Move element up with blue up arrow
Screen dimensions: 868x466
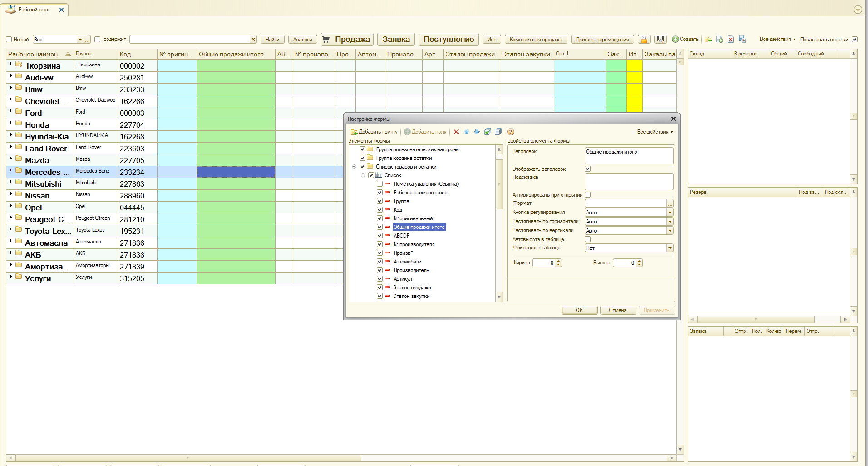466,132
